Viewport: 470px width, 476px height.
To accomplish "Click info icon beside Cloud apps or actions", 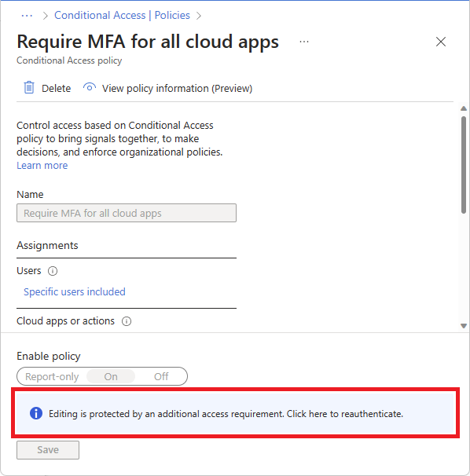I will pos(127,321).
